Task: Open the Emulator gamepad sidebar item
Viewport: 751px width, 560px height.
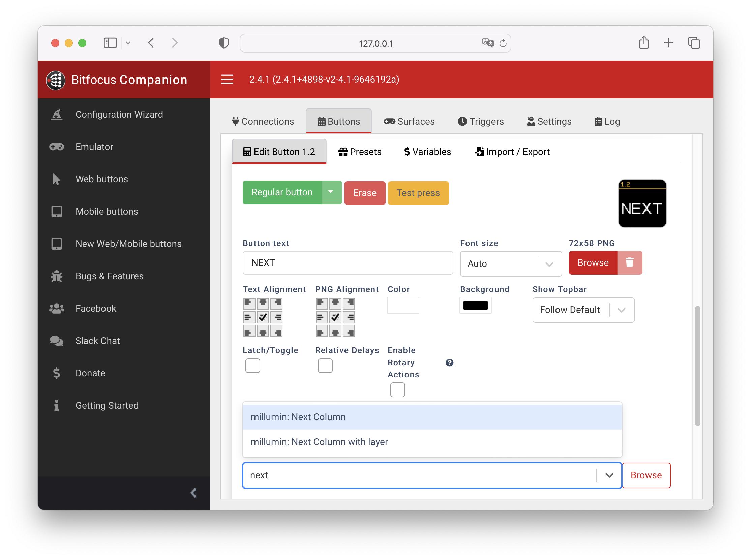Action: tap(94, 147)
